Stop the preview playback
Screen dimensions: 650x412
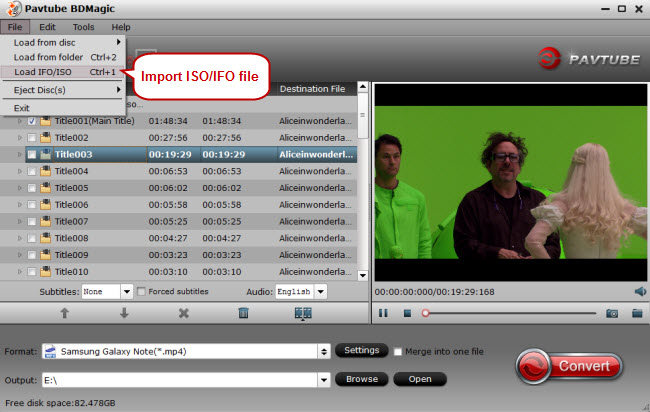coord(407,313)
